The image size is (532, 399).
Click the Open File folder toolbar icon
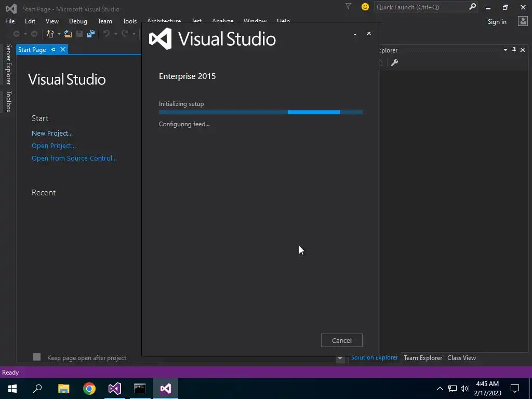(68, 34)
